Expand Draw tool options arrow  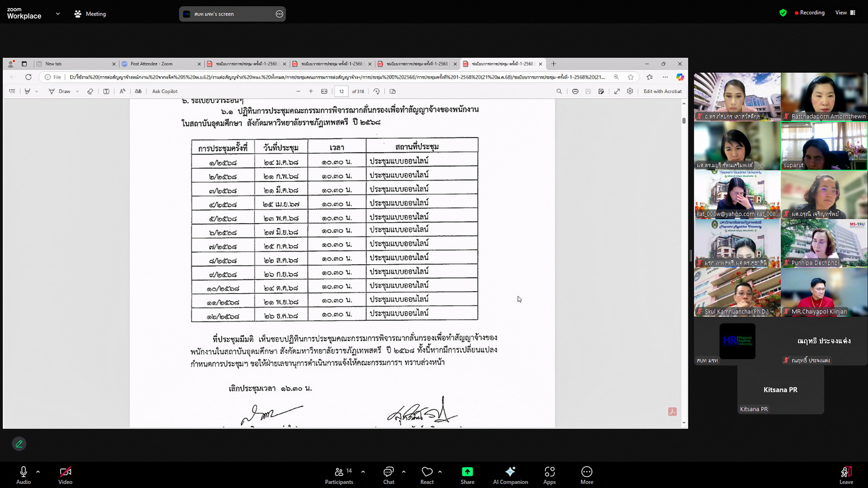(x=77, y=91)
